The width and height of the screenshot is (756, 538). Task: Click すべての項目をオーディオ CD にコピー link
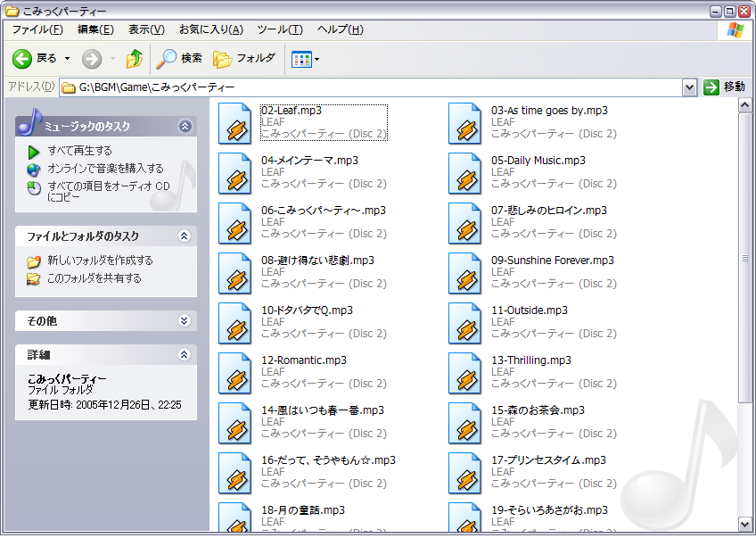point(109,192)
